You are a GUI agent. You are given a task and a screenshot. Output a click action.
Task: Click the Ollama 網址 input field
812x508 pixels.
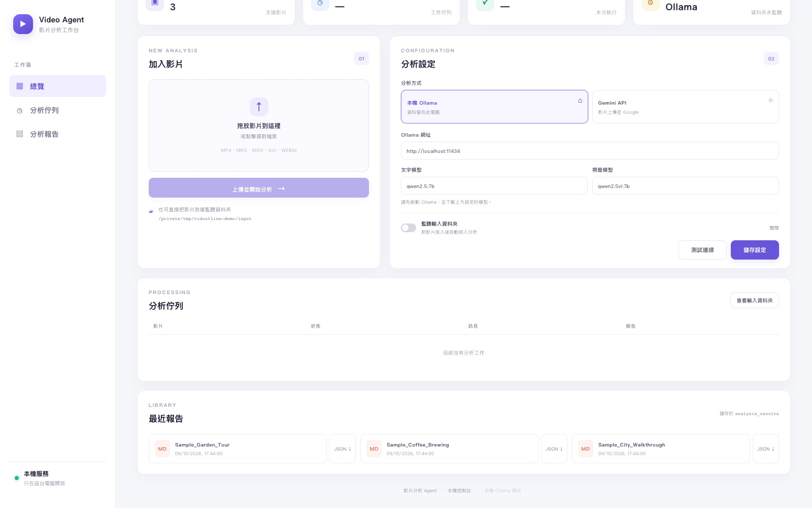tap(590, 151)
